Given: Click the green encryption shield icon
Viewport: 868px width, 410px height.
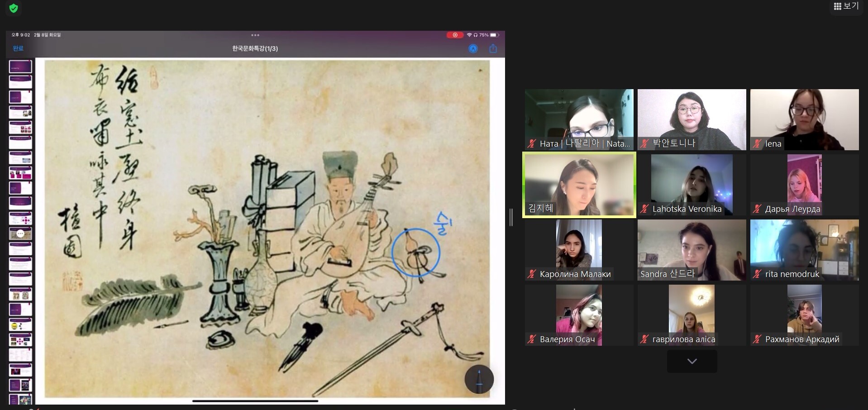Looking at the screenshot, I should (x=14, y=8).
